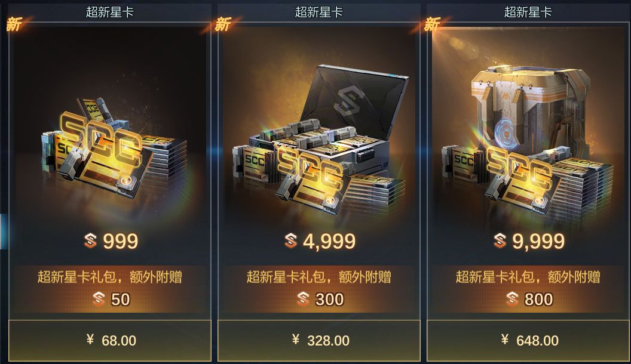Click the bonus currency icon beside 800
Image resolution: width=631 pixels, height=364 pixels.
(512, 300)
